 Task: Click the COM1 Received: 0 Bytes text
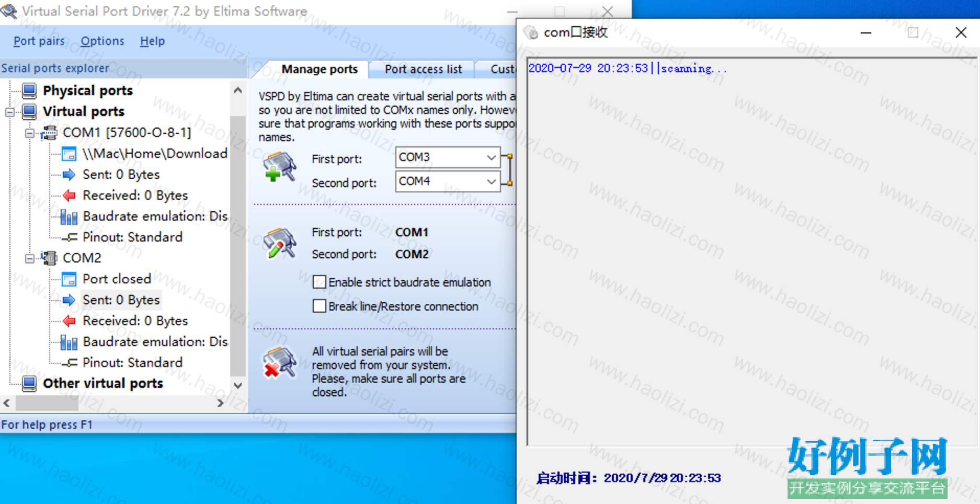click(x=135, y=196)
